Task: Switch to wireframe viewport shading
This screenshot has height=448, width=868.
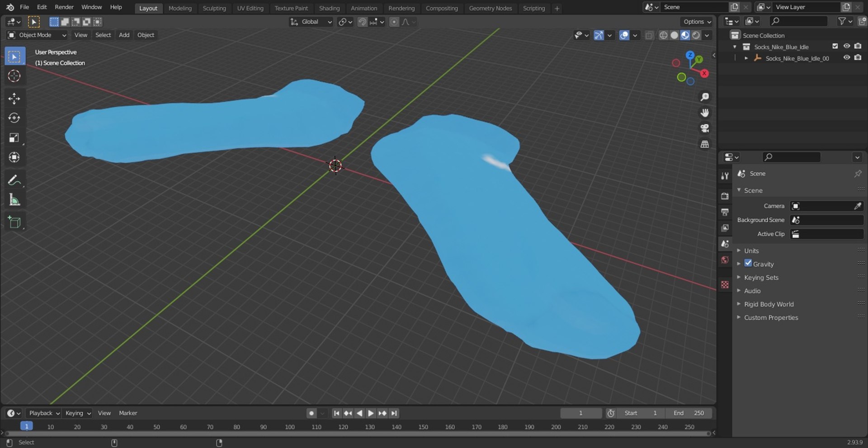Action: (663, 35)
